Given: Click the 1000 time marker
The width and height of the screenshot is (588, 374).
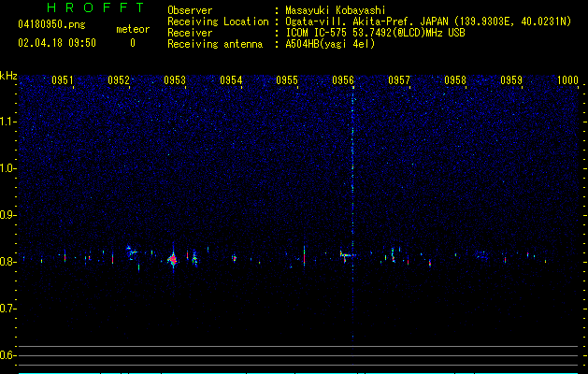Looking at the screenshot, I should pyautogui.click(x=567, y=80).
